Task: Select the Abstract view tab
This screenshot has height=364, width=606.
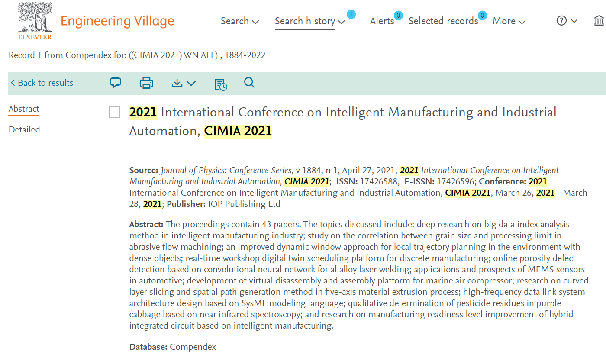Action: (x=24, y=109)
